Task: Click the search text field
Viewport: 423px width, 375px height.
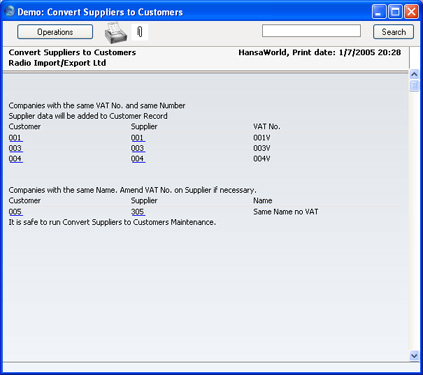Action: point(311,31)
